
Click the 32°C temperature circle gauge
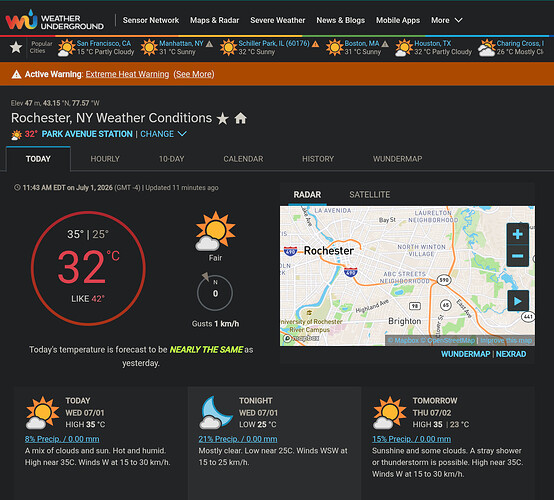(88, 268)
